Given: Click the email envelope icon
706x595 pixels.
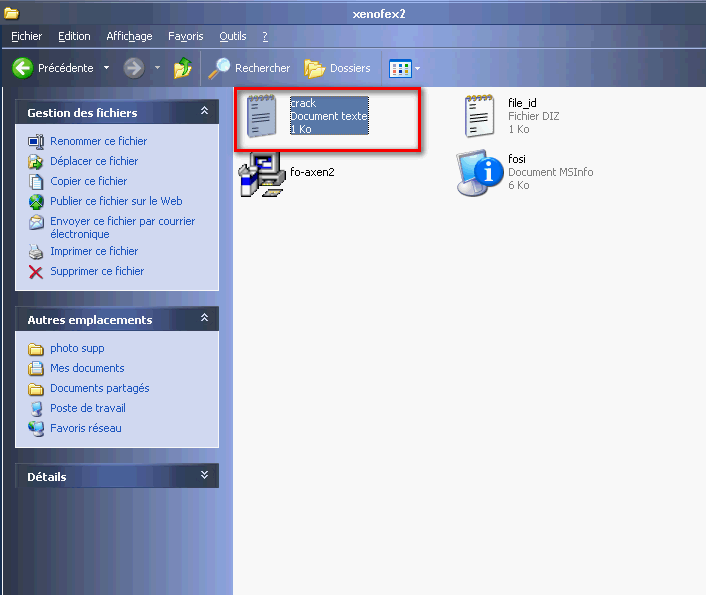Looking at the screenshot, I should [36, 222].
